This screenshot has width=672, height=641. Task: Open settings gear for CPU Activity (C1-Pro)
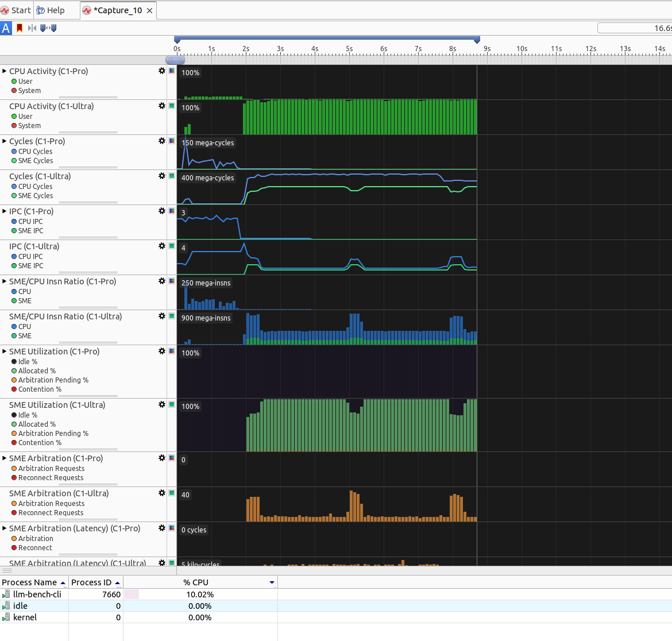pos(162,71)
